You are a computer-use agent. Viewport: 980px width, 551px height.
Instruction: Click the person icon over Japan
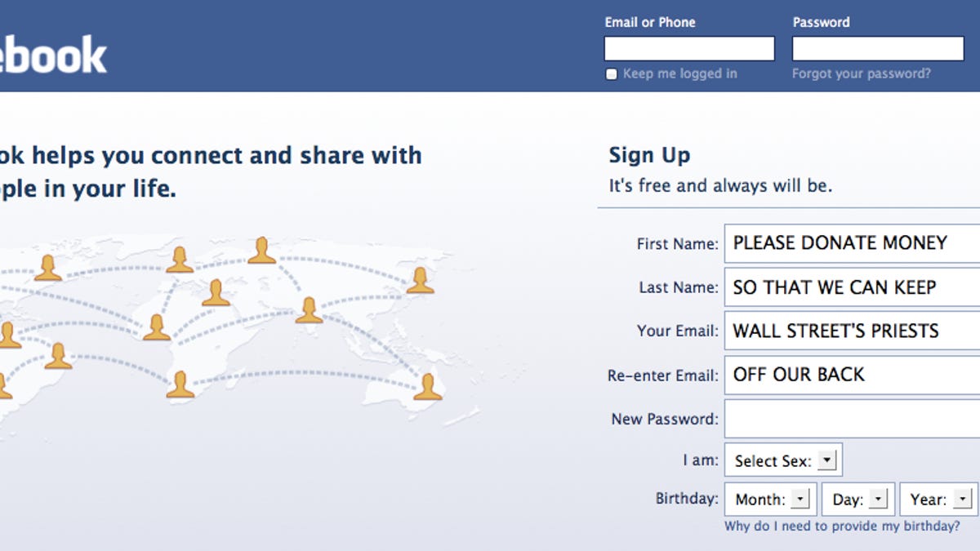coord(420,280)
